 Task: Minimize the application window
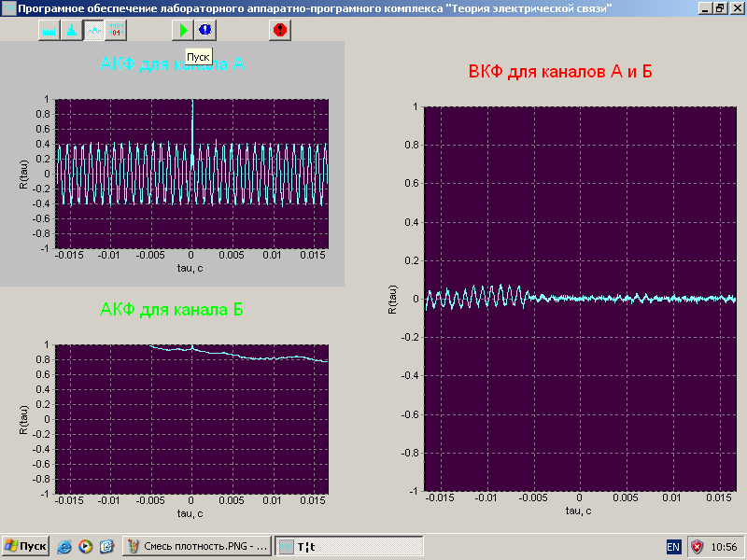coord(706,8)
